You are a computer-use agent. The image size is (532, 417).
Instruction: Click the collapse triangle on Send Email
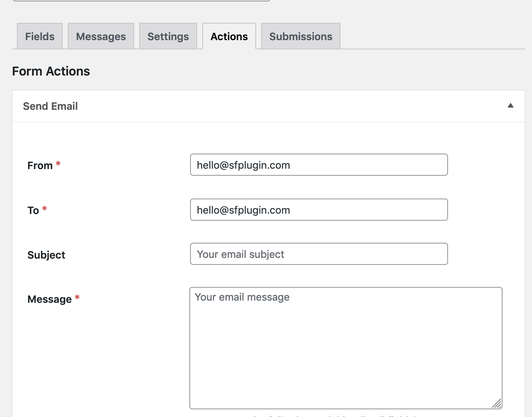511,106
